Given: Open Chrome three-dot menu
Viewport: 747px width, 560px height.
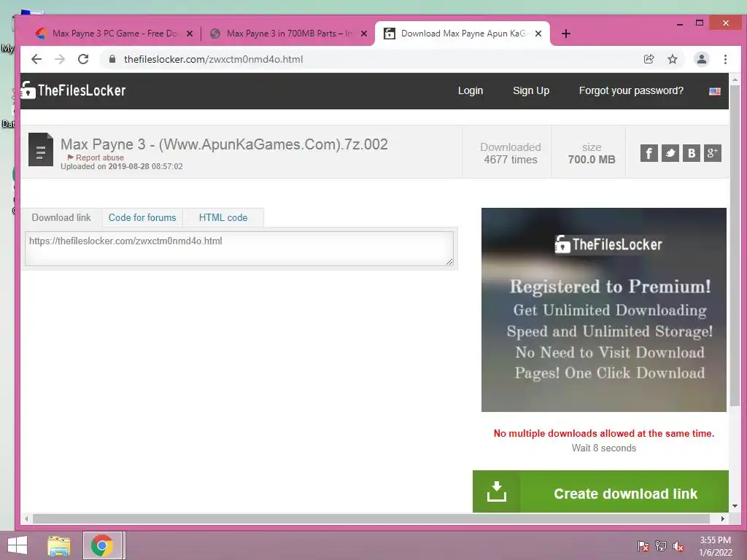Looking at the screenshot, I should [725, 59].
